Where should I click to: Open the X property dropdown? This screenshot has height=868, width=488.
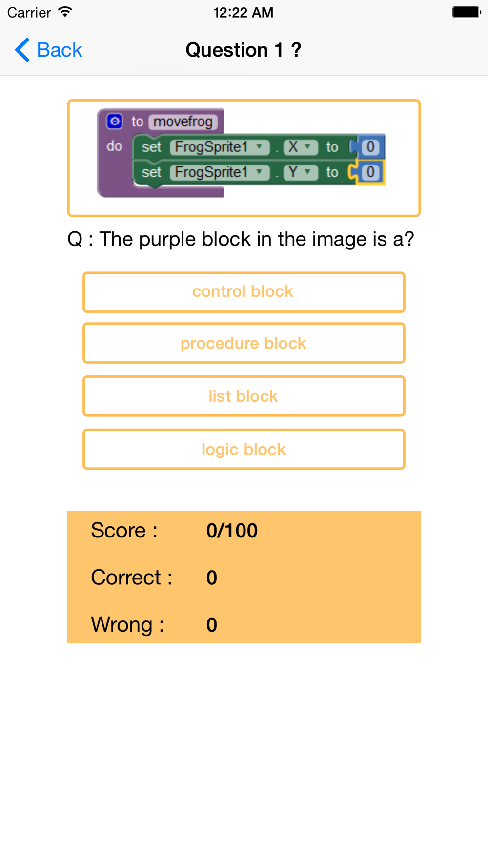tap(300, 147)
